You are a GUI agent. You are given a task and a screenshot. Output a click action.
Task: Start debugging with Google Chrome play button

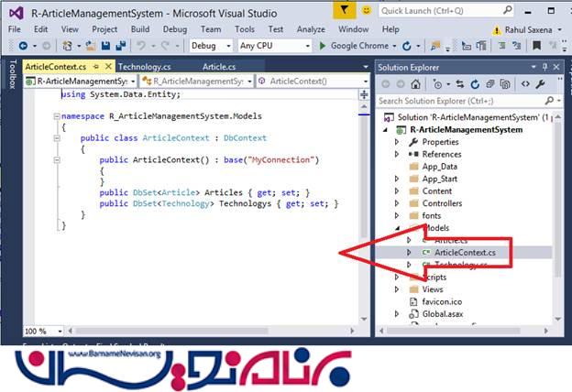pos(323,45)
